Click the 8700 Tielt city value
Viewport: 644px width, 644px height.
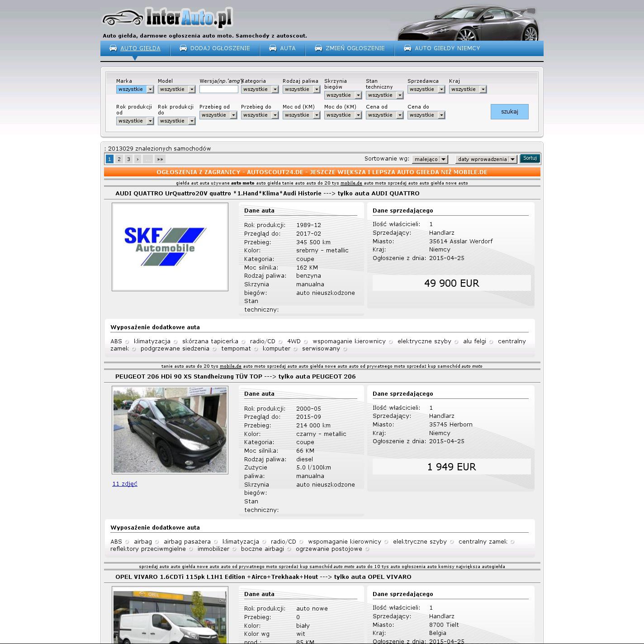tap(444, 625)
